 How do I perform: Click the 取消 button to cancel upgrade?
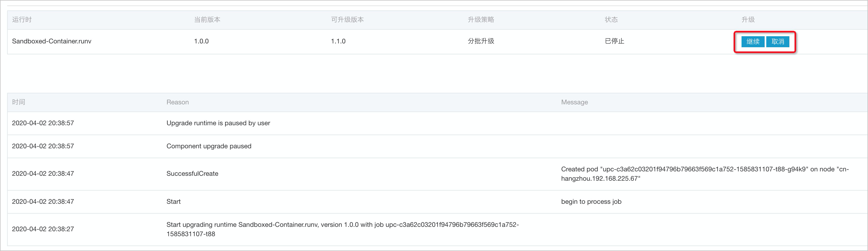(x=778, y=42)
